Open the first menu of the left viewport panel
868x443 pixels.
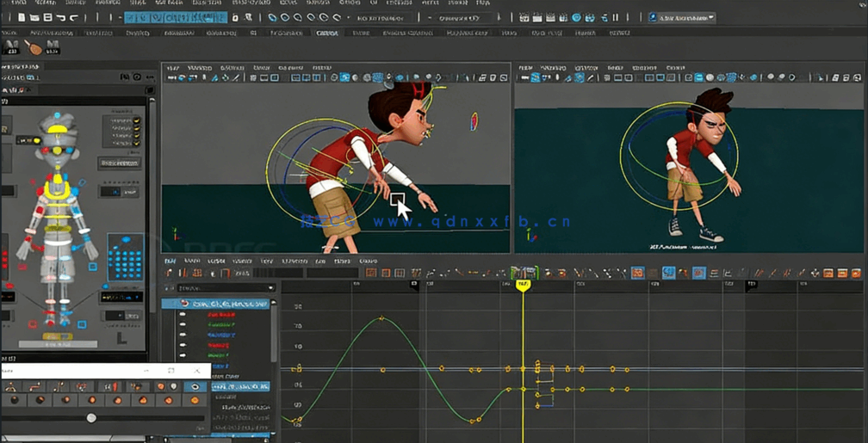tap(173, 67)
